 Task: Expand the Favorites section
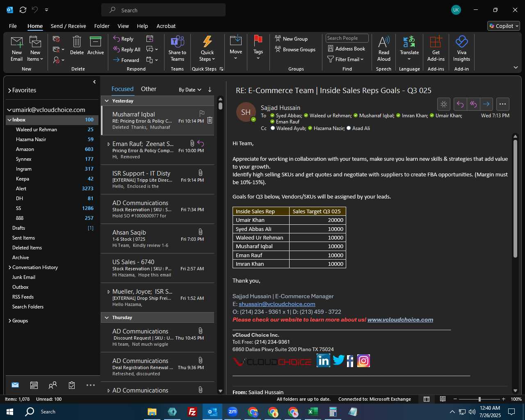coord(9,90)
